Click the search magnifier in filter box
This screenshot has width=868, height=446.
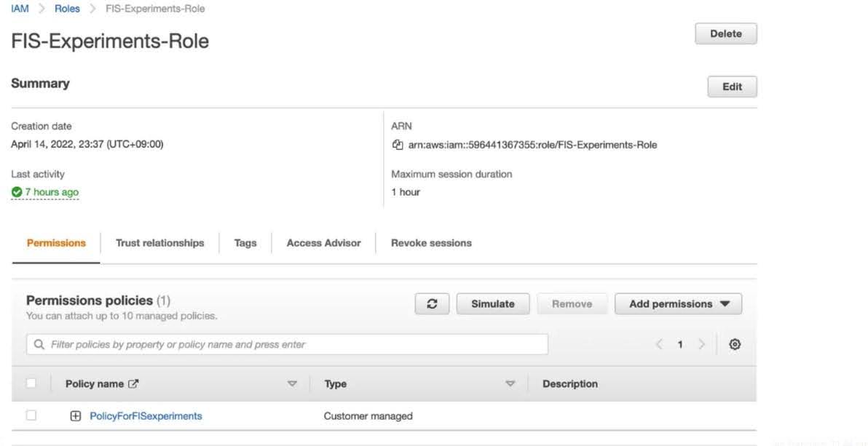coord(38,343)
